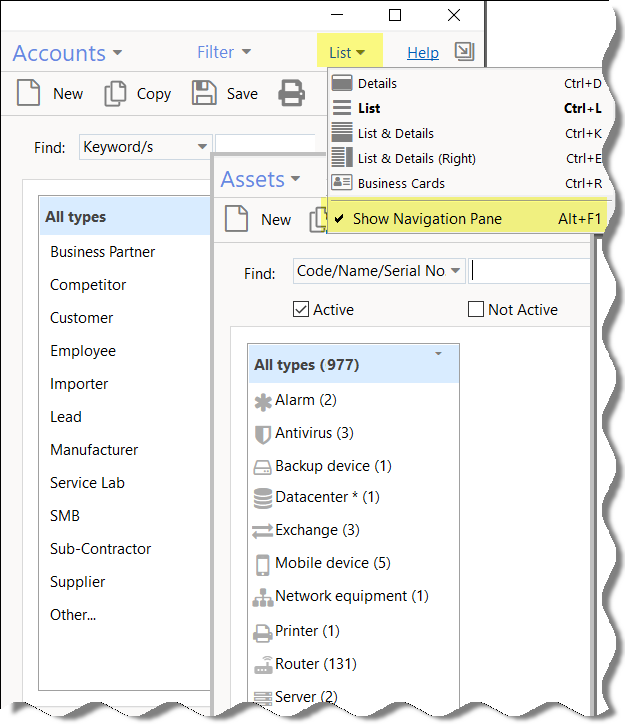Click the pop-out arrow icon beside Help
Screen dimensions: 625x724
click(x=464, y=52)
